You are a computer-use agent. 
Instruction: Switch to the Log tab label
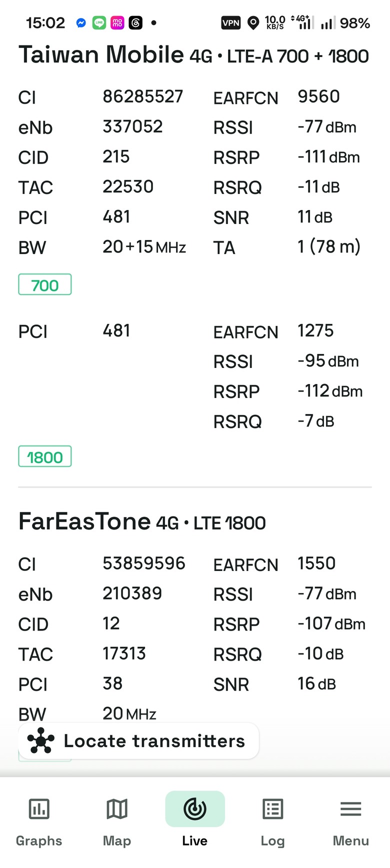(x=273, y=841)
